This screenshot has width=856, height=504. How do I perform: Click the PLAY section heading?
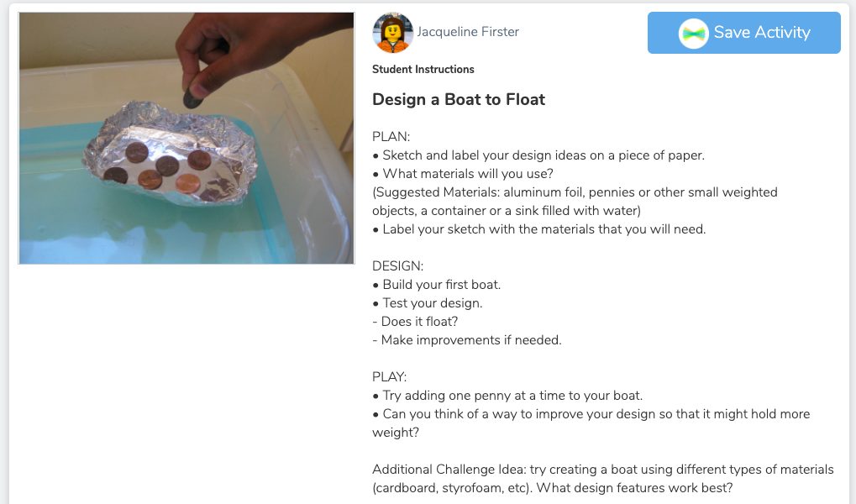coord(389,377)
